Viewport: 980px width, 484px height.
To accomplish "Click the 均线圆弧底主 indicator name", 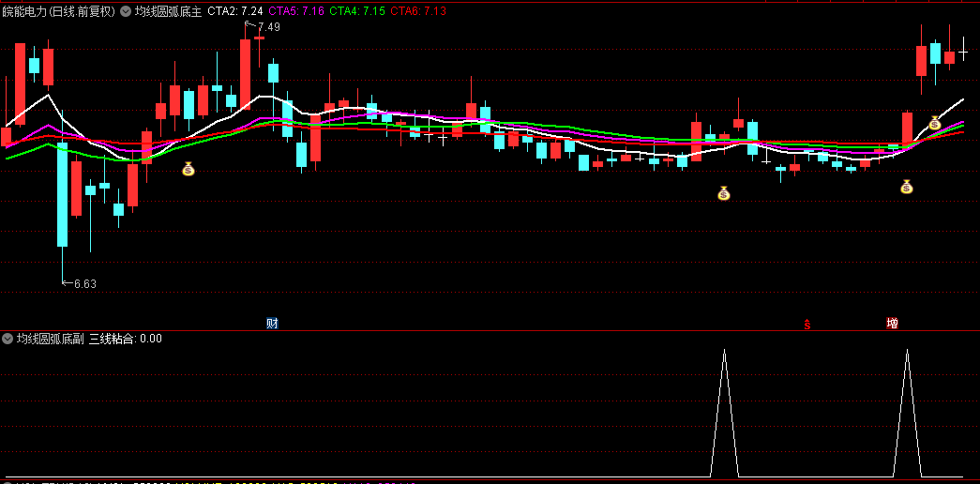I will [168, 10].
